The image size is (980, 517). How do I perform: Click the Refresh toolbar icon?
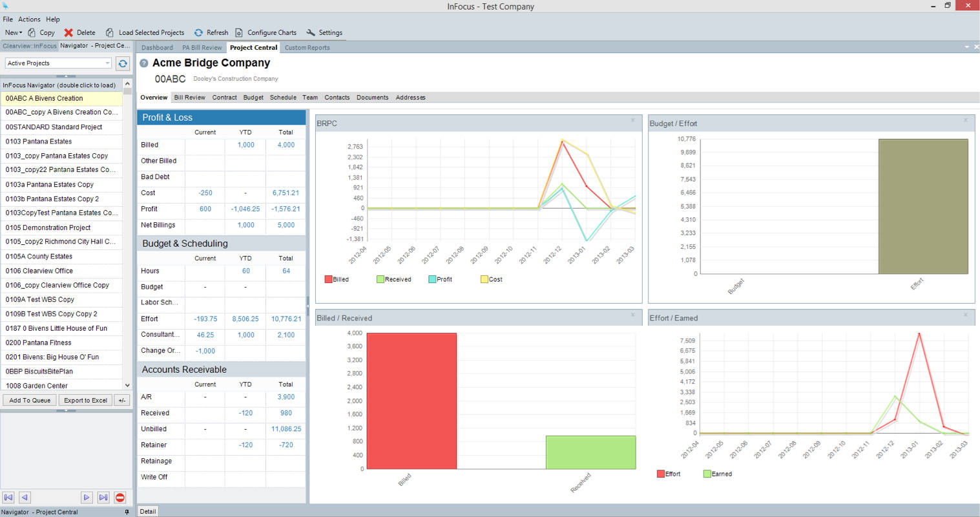(x=198, y=32)
